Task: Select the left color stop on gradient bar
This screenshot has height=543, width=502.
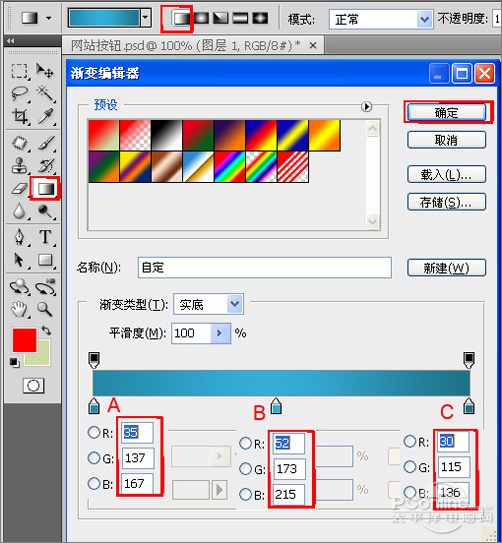Action: pos(94,406)
